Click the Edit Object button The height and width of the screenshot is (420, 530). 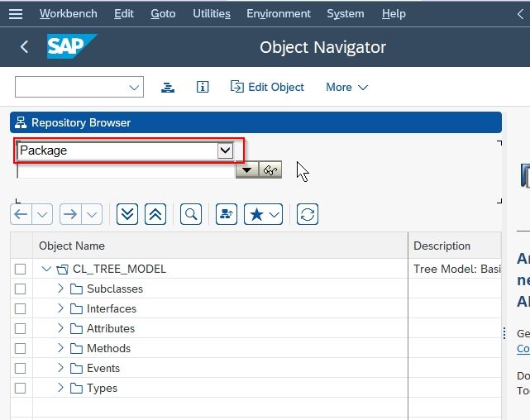[x=267, y=87]
